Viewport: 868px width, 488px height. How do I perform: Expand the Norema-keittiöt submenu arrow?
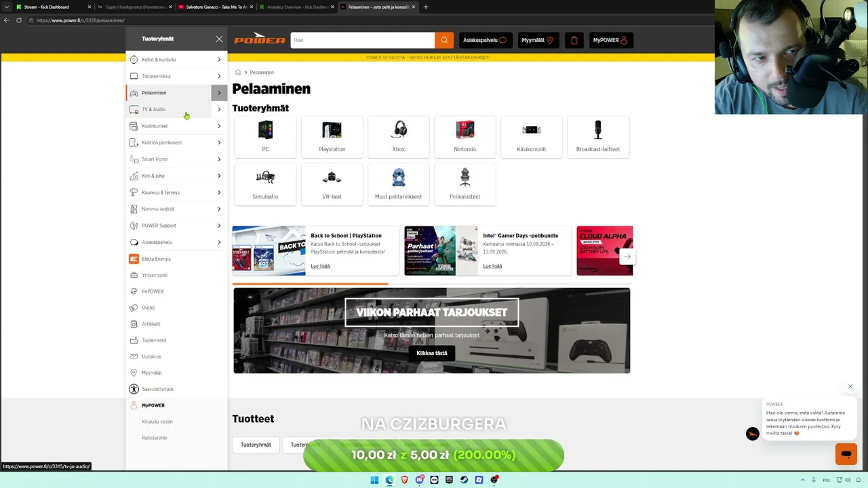[x=219, y=209]
